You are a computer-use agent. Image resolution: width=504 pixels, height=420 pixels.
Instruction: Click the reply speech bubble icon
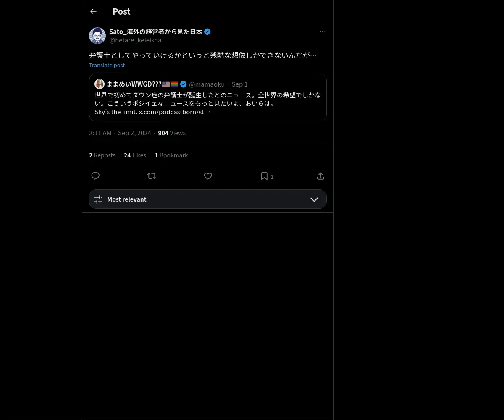point(95,176)
